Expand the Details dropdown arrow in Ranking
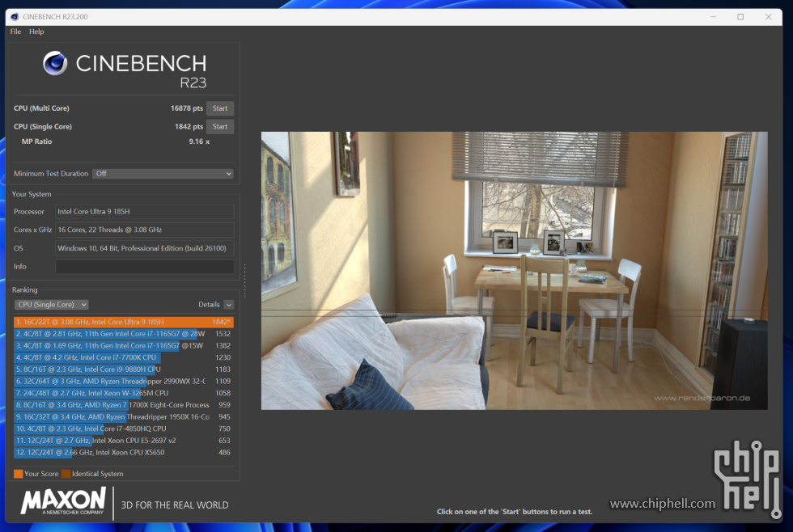This screenshot has height=532, width=793. click(229, 305)
